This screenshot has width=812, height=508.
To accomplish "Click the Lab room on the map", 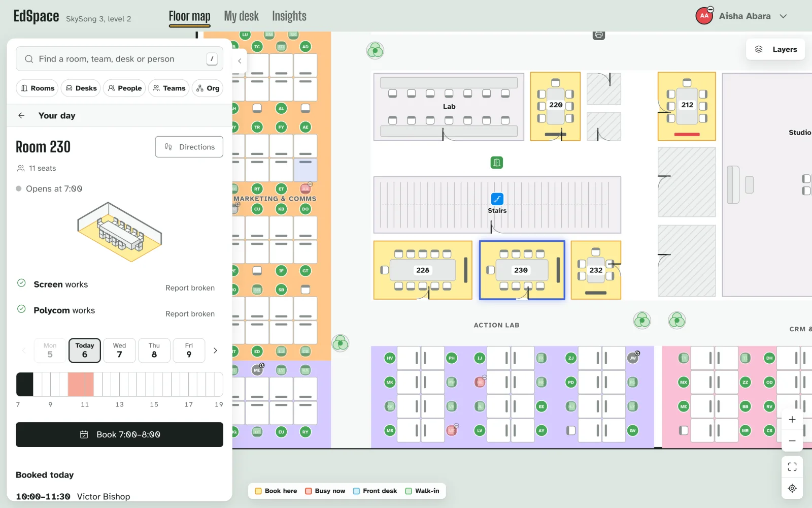I will [x=449, y=107].
